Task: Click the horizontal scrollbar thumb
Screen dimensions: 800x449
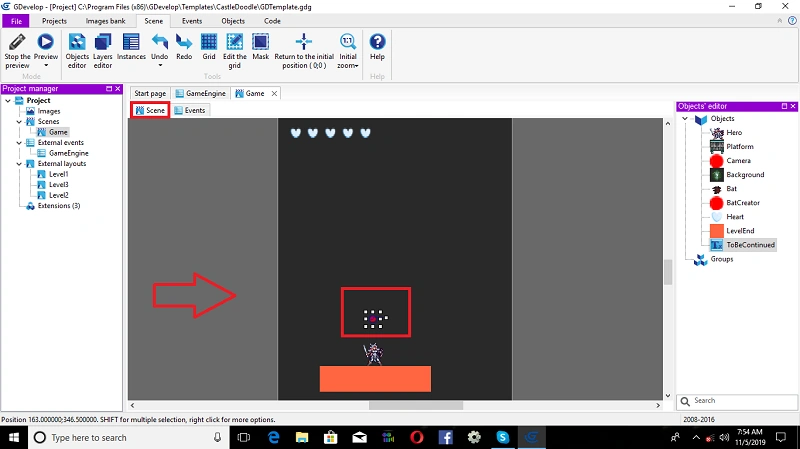Action: (416, 406)
